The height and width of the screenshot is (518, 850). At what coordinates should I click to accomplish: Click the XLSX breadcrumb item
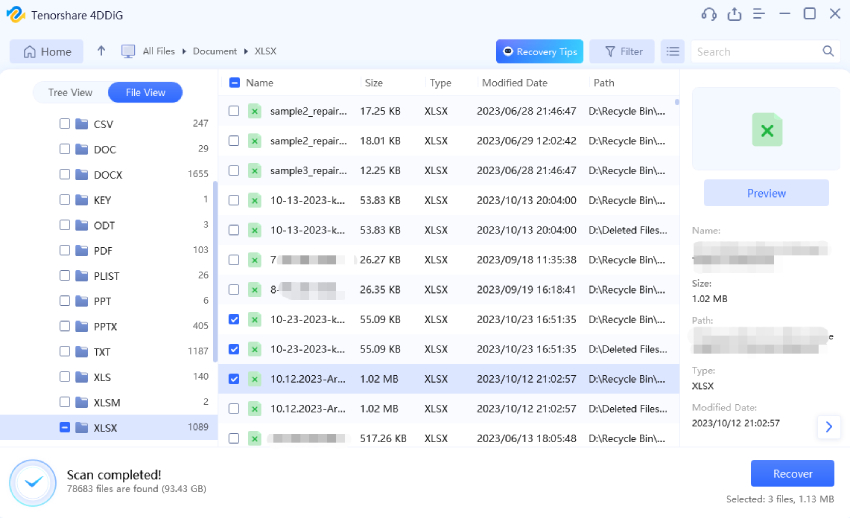266,51
